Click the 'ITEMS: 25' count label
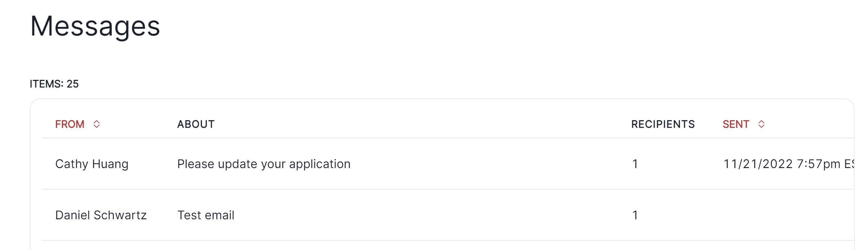The image size is (868, 250). pyautogui.click(x=54, y=84)
